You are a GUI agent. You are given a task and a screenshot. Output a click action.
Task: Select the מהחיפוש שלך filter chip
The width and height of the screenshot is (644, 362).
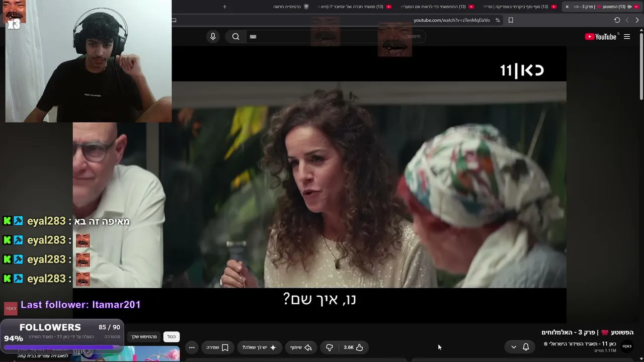144,337
